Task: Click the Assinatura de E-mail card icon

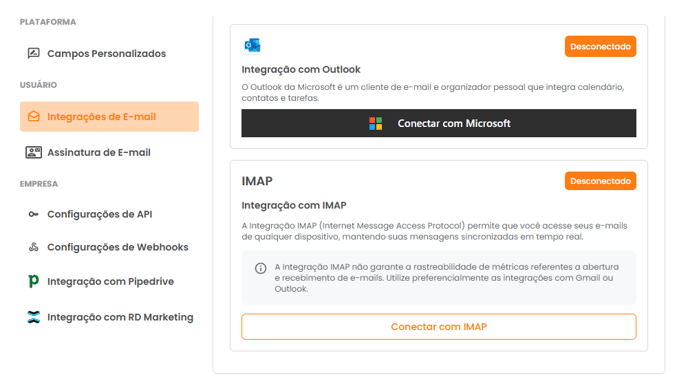Action: click(33, 152)
